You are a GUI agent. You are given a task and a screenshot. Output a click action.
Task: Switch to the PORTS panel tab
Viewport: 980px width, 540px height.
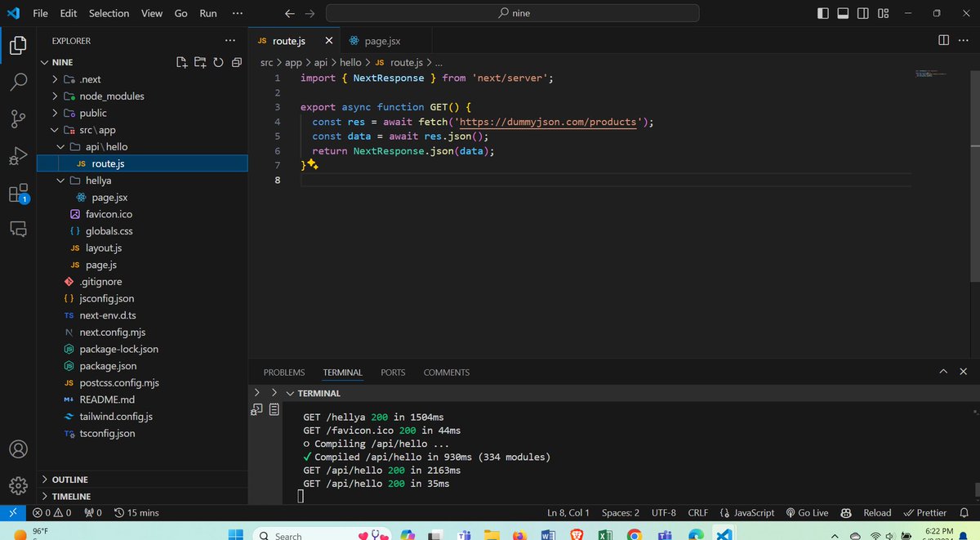click(x=393, y=373)
